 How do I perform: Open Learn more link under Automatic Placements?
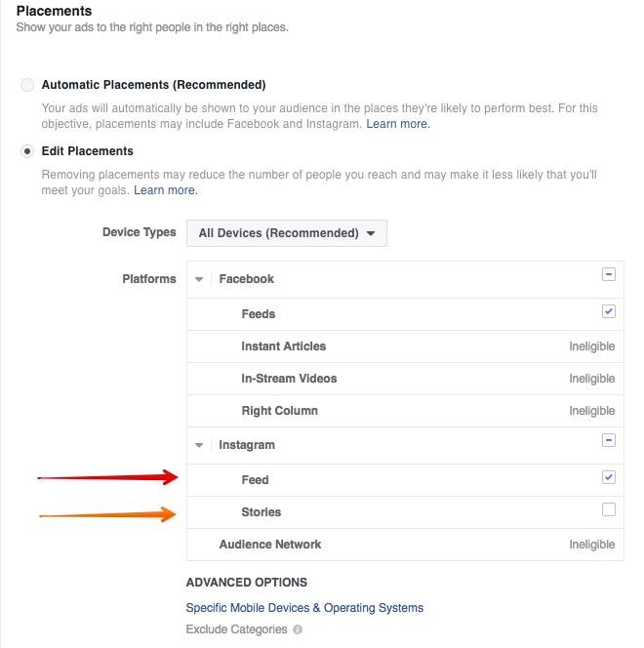398,124
